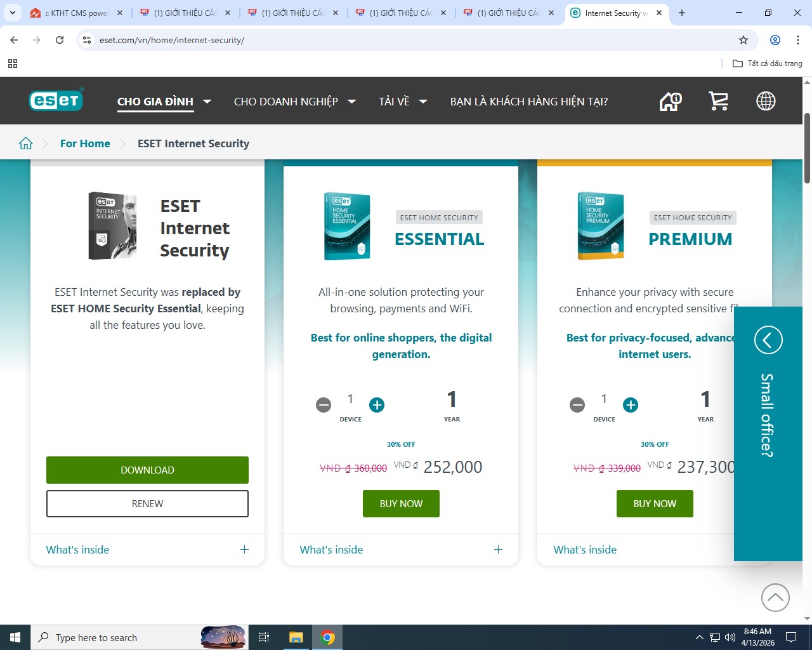Image resolution: width=812 pixels, height=650 pixels.
Task: Show hidden system tray icons
Action: coord(700,637)
